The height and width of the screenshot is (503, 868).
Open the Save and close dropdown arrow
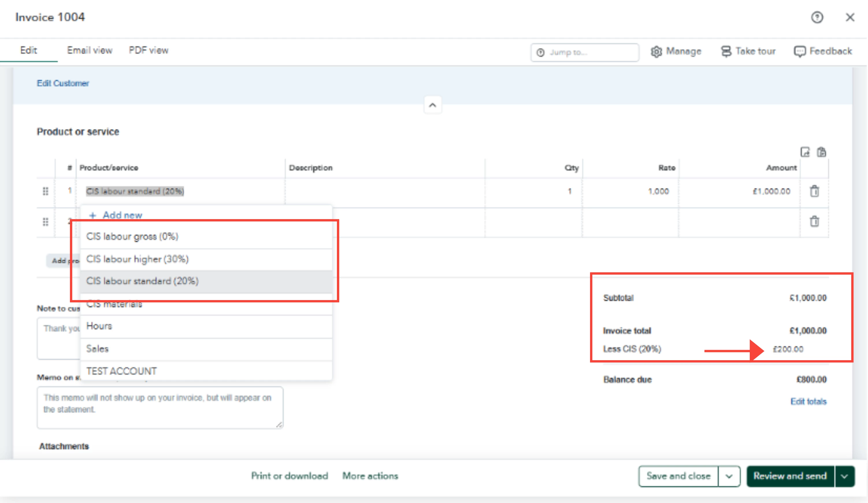pyautogui.click(x=729, y=476)
